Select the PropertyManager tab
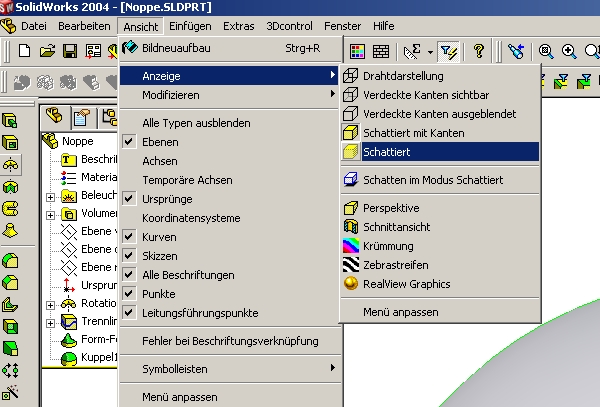 click(81, 117)
